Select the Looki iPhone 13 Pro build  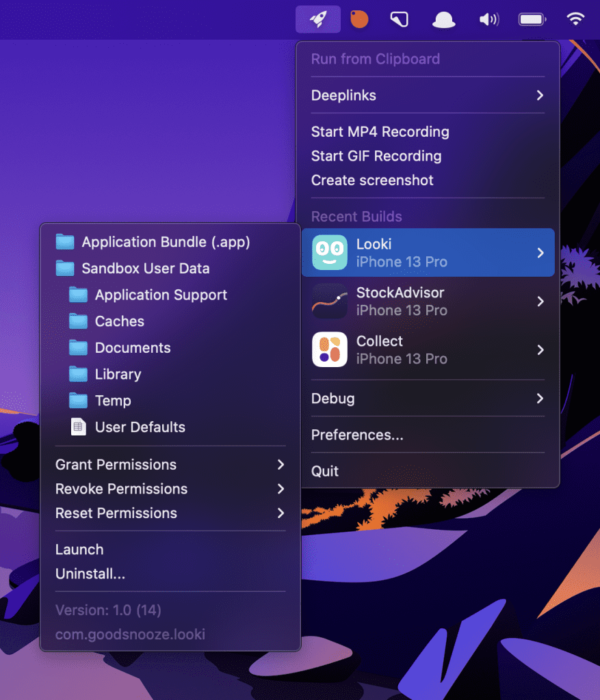click(x=428, y=253)
